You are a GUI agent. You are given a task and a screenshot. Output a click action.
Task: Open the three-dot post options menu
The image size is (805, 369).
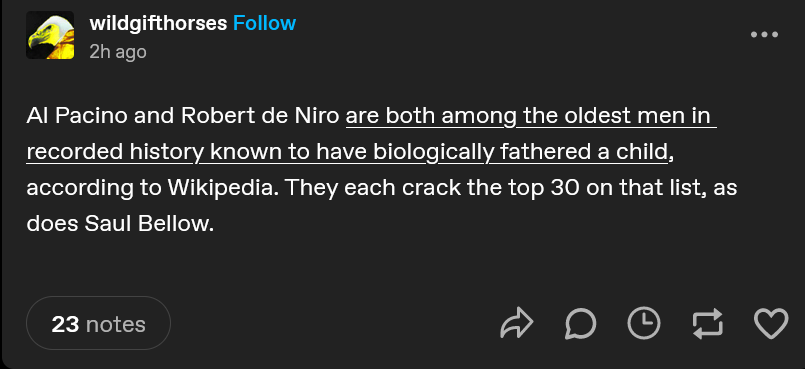[764, 34]
